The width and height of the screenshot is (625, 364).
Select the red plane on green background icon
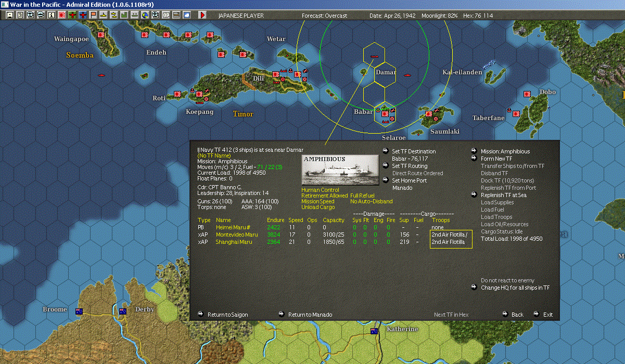(72, 15)
